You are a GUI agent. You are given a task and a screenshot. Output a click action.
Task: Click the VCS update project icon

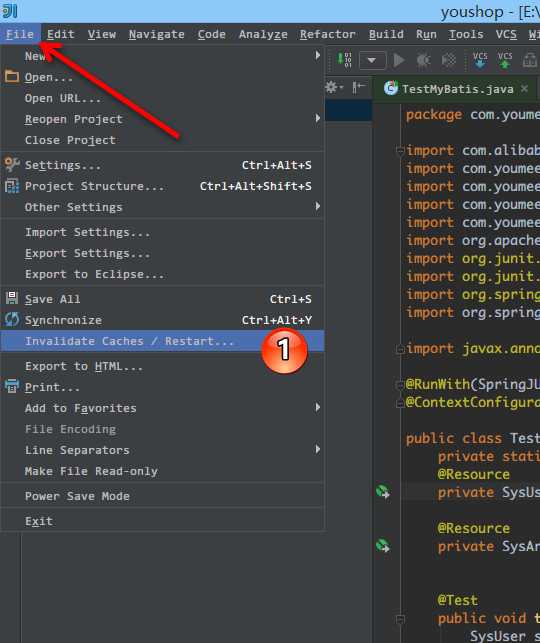click(x=480, y=60)
